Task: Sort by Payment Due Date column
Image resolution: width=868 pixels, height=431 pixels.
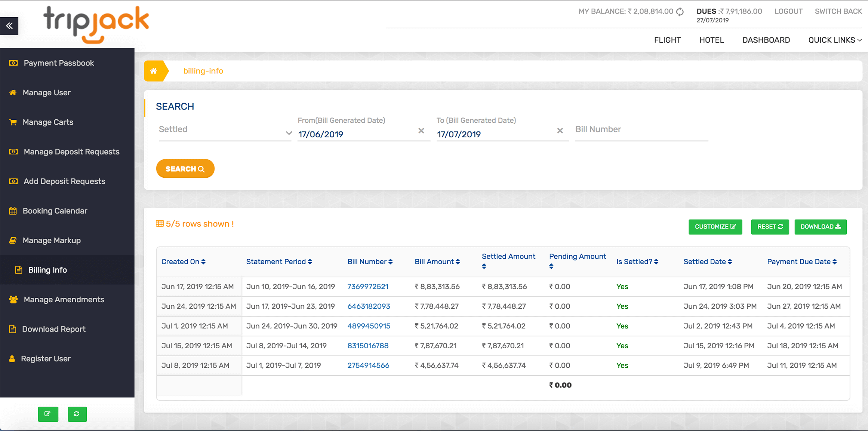Action: point(834,262)
